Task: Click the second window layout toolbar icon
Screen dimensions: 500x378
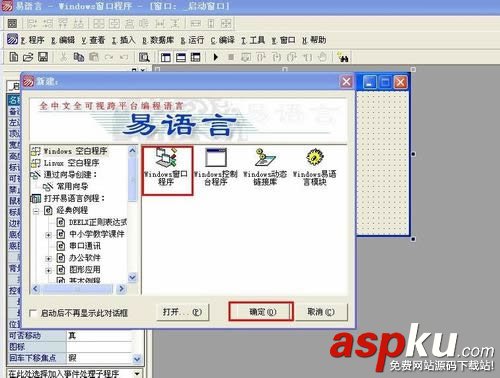Action: pyautogui.click(x=181, y=57)
